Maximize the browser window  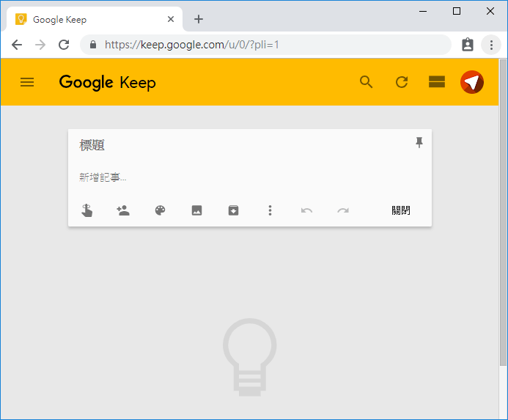pos(457,11)
